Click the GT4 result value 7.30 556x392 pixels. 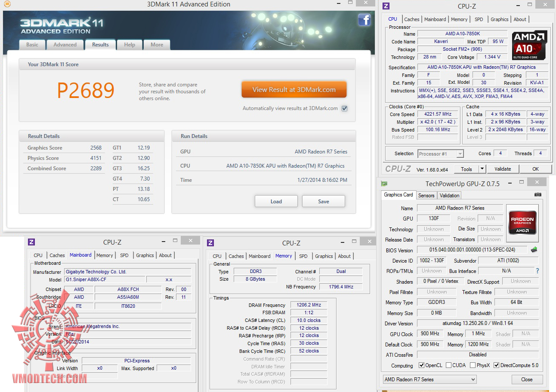145,179
